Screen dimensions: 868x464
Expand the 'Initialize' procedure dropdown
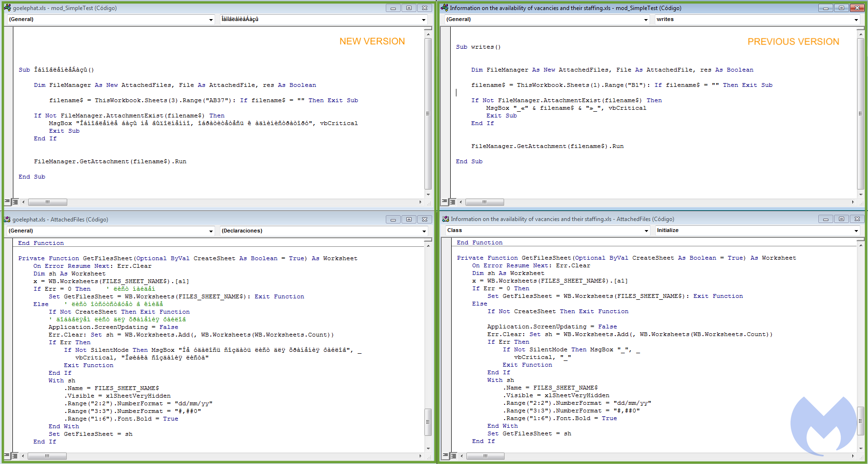[x=758, y=231]
